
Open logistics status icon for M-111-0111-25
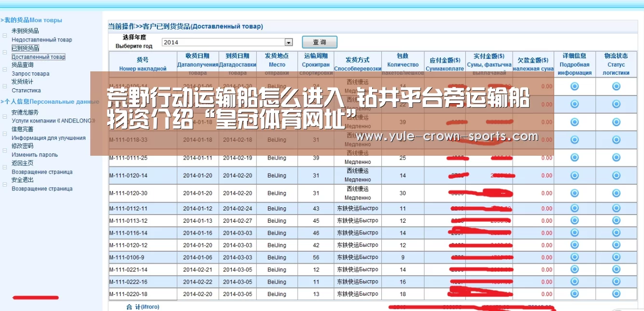click(x=616, y=158)
